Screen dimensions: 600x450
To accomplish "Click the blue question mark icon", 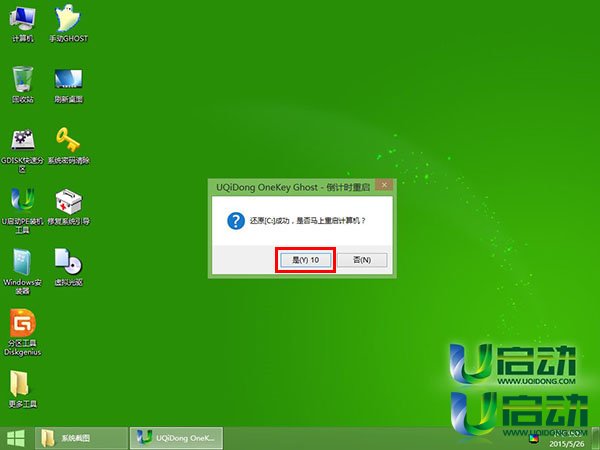I will click(x=236, y=221).
